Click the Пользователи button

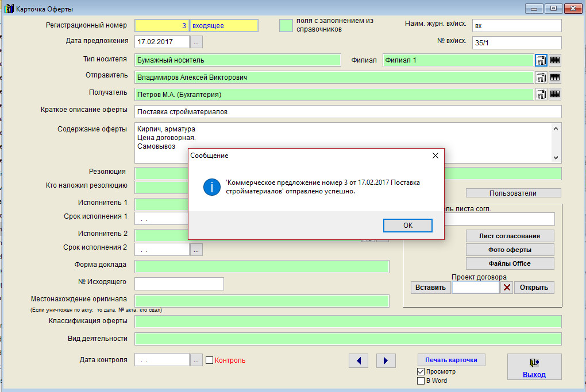pyautogui.click(x=513, y=193)
